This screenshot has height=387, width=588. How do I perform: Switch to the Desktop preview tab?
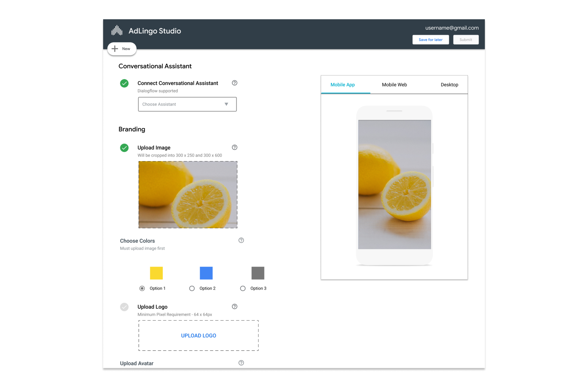pos(449,85)
